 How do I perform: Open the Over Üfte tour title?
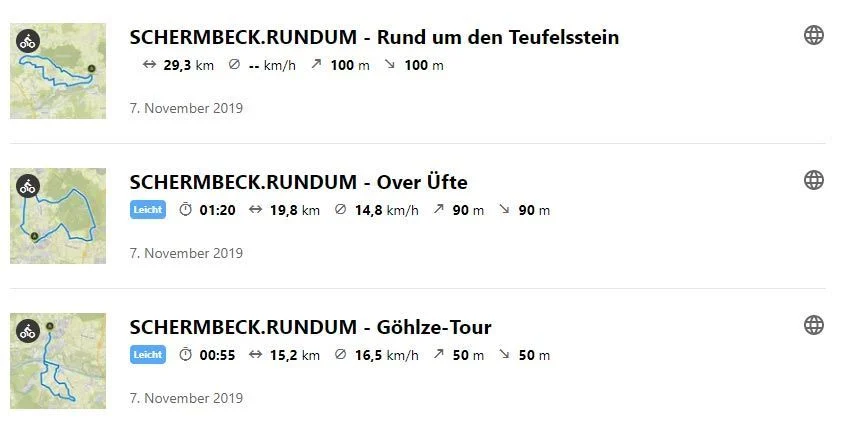pos(298,182)
